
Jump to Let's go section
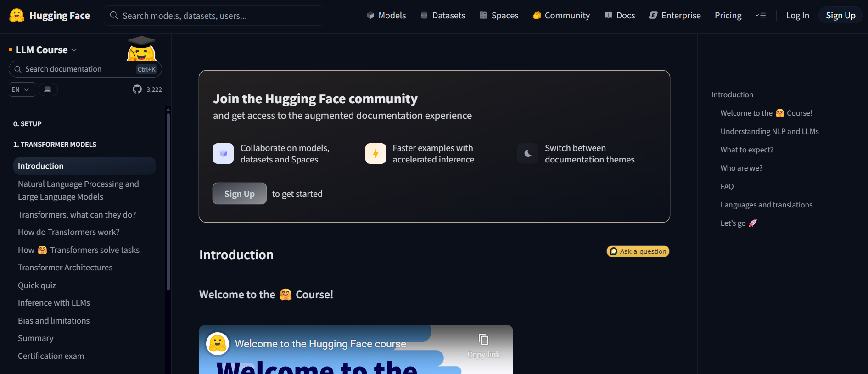click(739, 223)
